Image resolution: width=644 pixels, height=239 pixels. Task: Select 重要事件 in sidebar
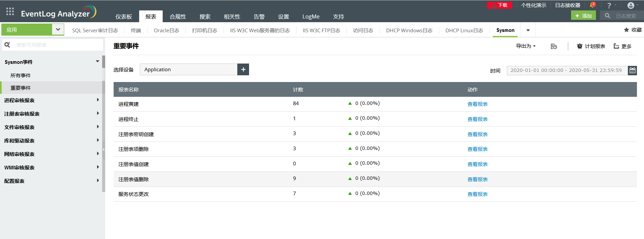[x=21, y=88]
